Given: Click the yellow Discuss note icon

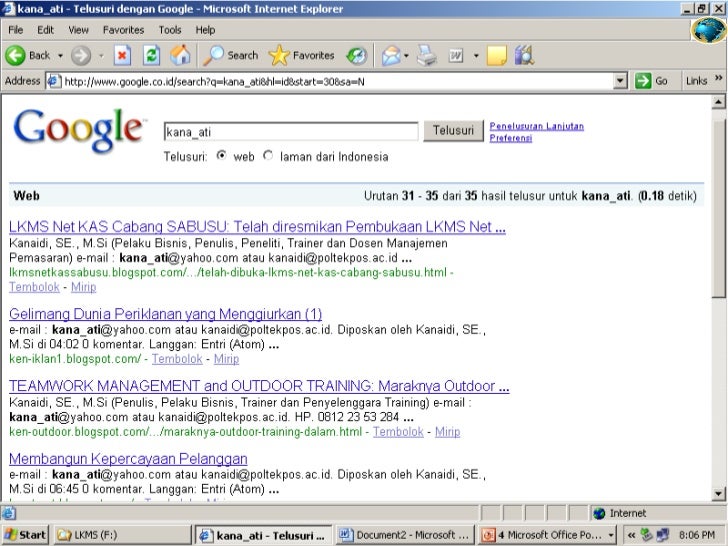Looking at the screenshot, I should tap(496, 56).
